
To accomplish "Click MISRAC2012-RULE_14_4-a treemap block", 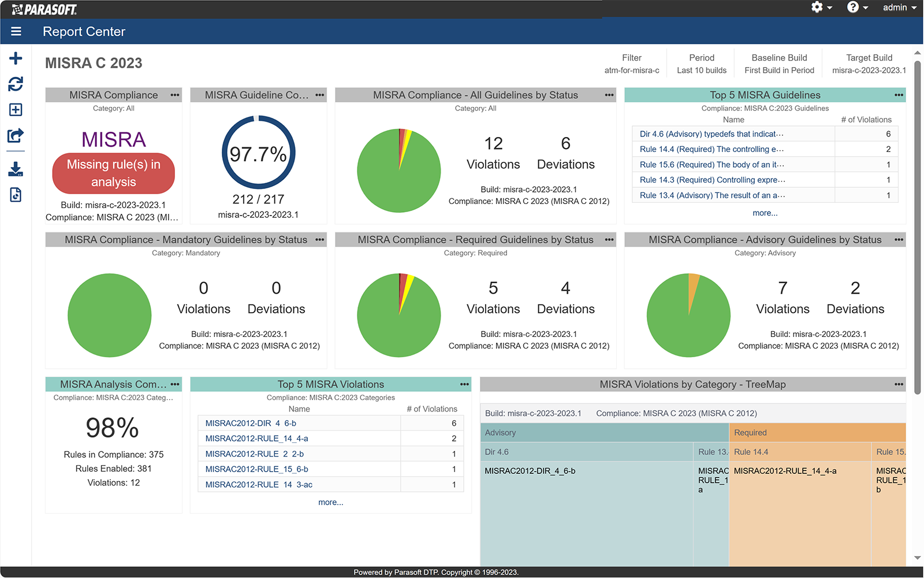I will pos(800,513).
